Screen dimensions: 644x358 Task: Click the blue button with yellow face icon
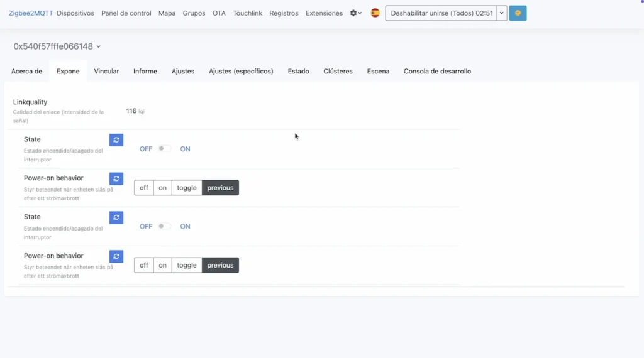518,13
